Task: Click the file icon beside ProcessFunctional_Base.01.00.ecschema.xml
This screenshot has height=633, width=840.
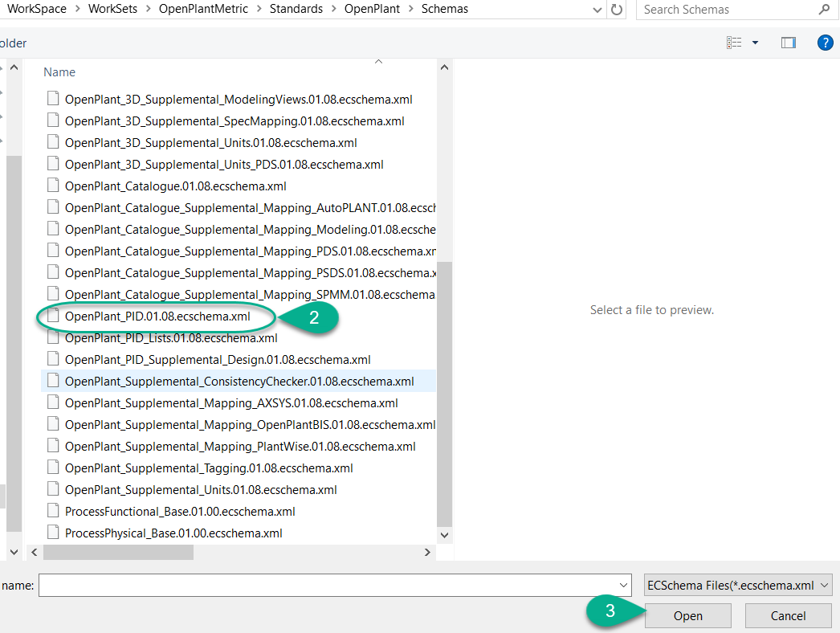Action: [x=53, y=510]
